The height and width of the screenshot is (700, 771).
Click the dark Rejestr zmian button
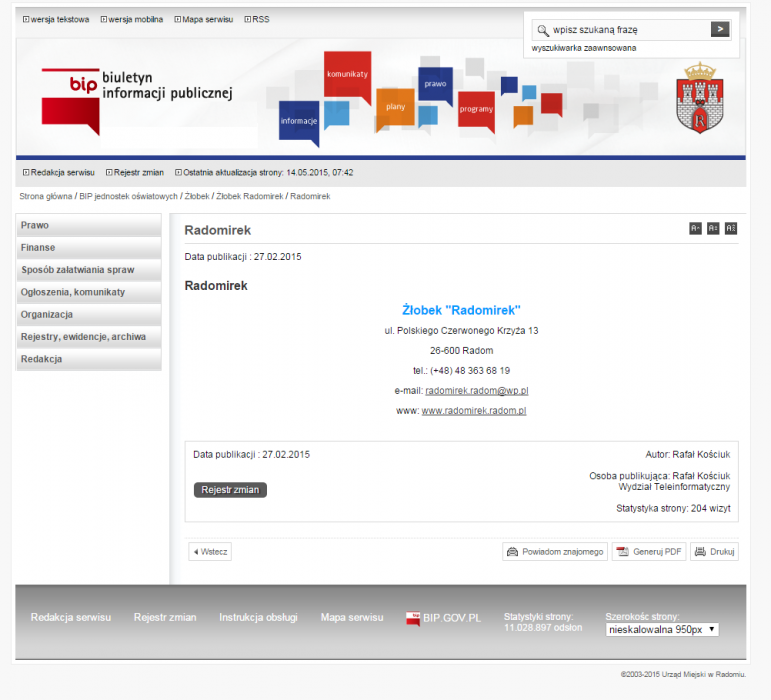pyautogui.click(x=230, y=490)
